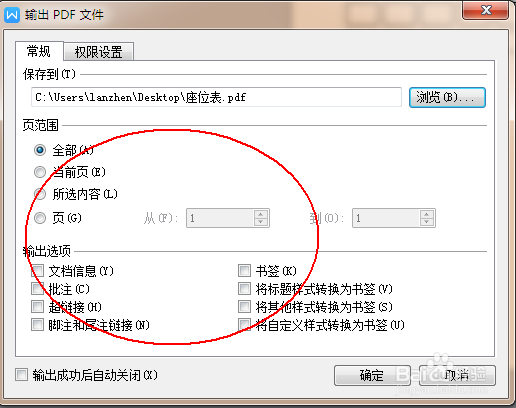Decrease the 到(O) page number stepper
Screen dimensions: 516x408
point(426,222)
